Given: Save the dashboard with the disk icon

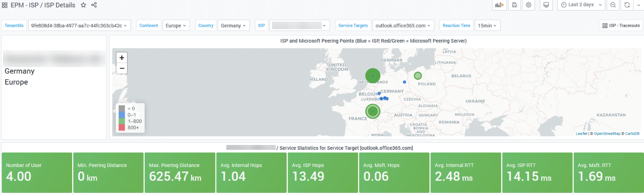Looking at the screenshot, I should [514, 5].
